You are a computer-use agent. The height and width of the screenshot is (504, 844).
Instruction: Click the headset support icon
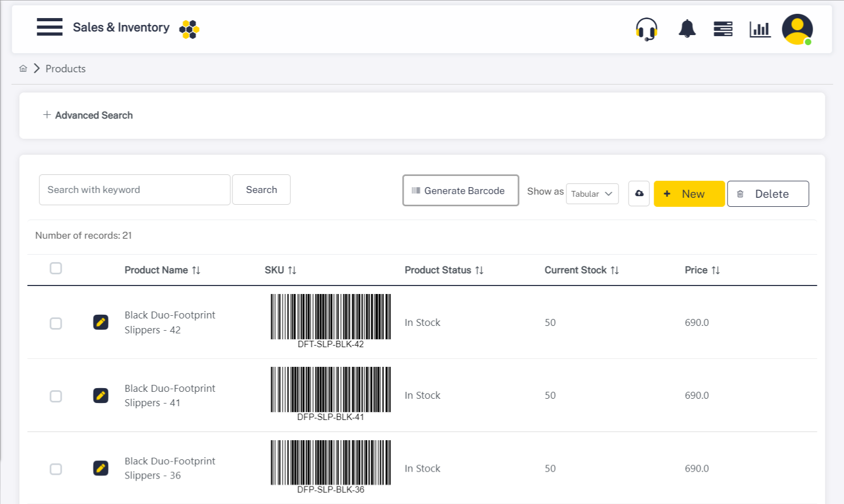pos(646,29)
